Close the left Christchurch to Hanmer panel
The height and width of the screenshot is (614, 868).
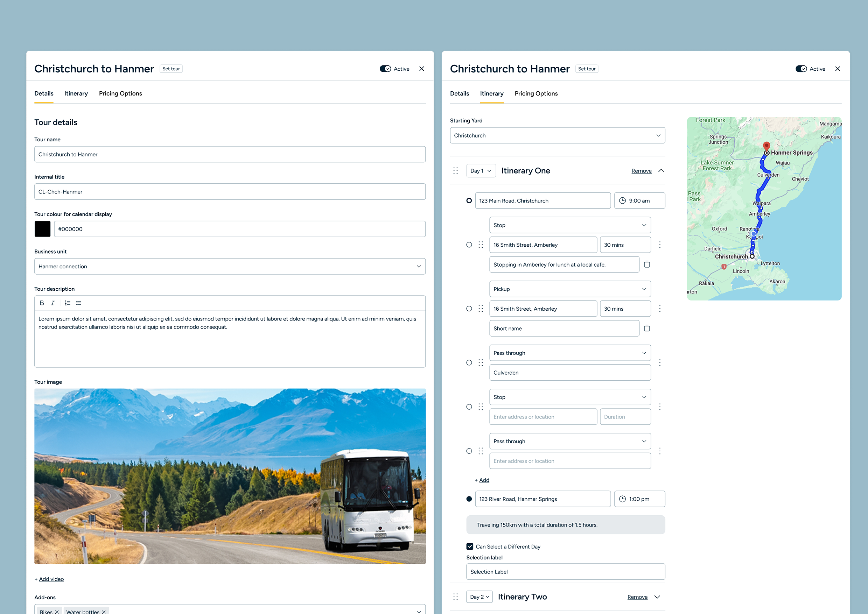click(x=422, y=69)
